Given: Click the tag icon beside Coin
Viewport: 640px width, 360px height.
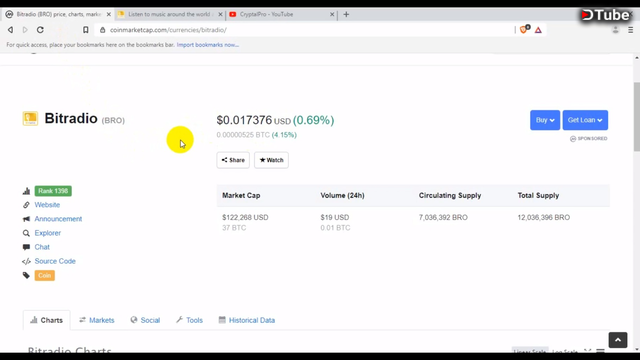Looking at the screenshot, I should 26,276.
